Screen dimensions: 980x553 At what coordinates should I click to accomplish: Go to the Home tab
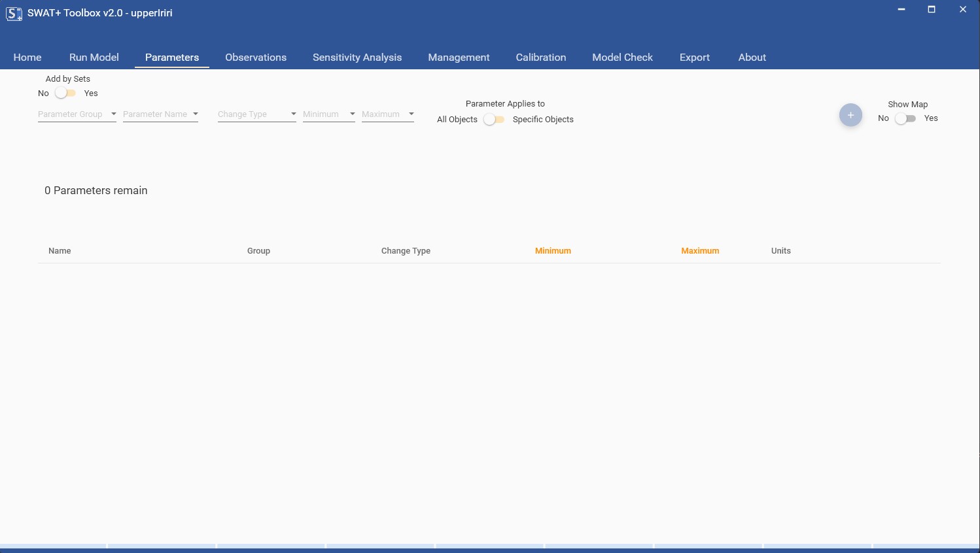pos(27,58)
